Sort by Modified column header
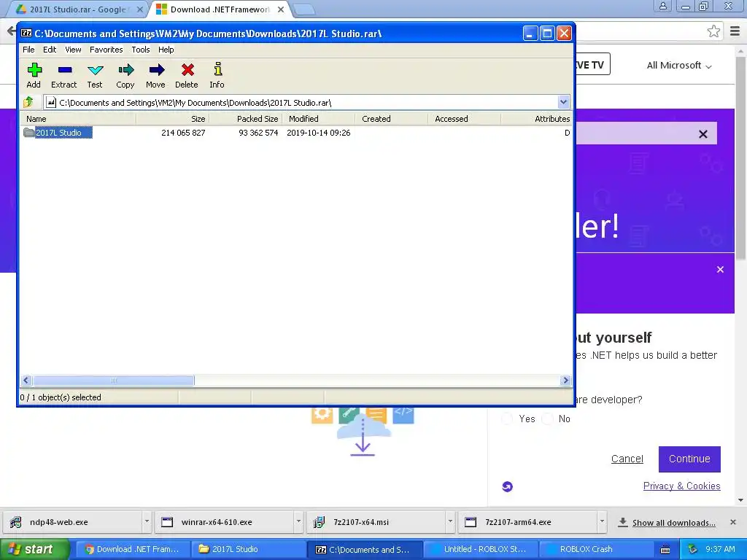This screenshot has width=747, height=560. [319, 119]
